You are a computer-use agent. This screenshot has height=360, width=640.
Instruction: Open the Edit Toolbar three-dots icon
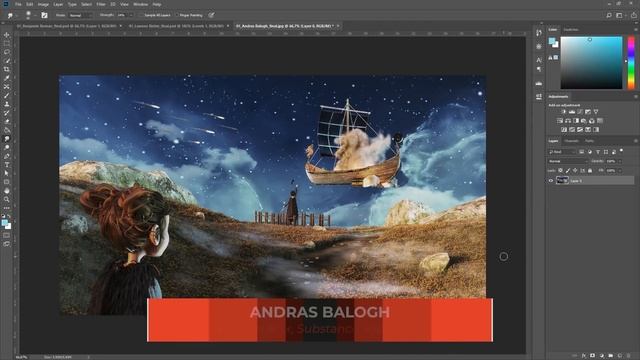[x=7, y=208]
